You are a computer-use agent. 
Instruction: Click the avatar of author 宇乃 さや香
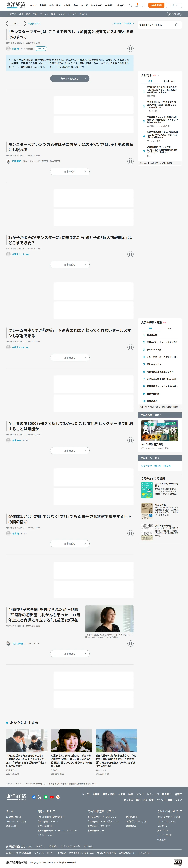8,643
